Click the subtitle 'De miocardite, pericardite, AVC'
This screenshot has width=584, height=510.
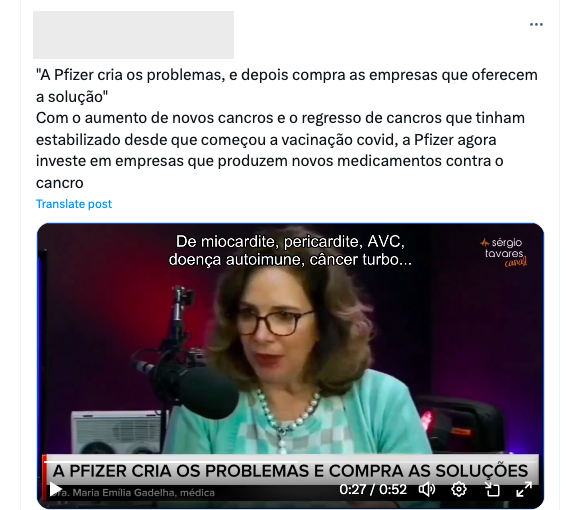pos(290,242)
